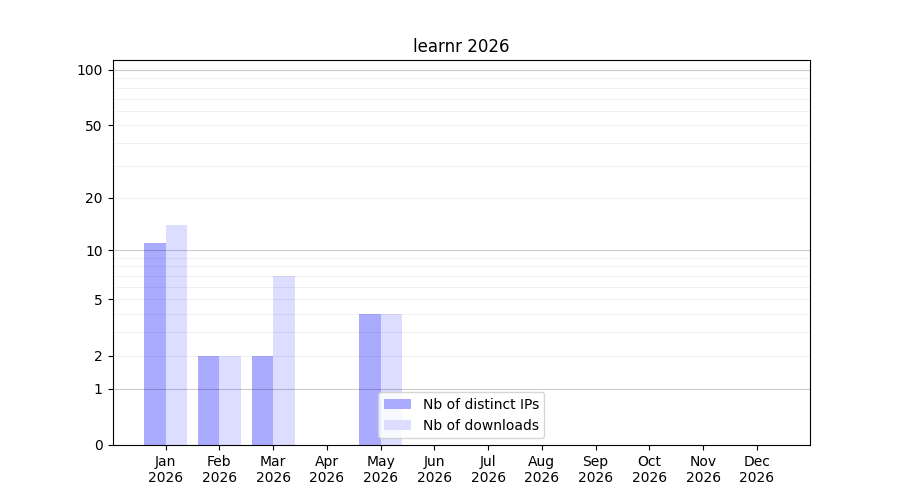Click the Jan 2026 distinct IPs bar

click(x=155, y=344)
